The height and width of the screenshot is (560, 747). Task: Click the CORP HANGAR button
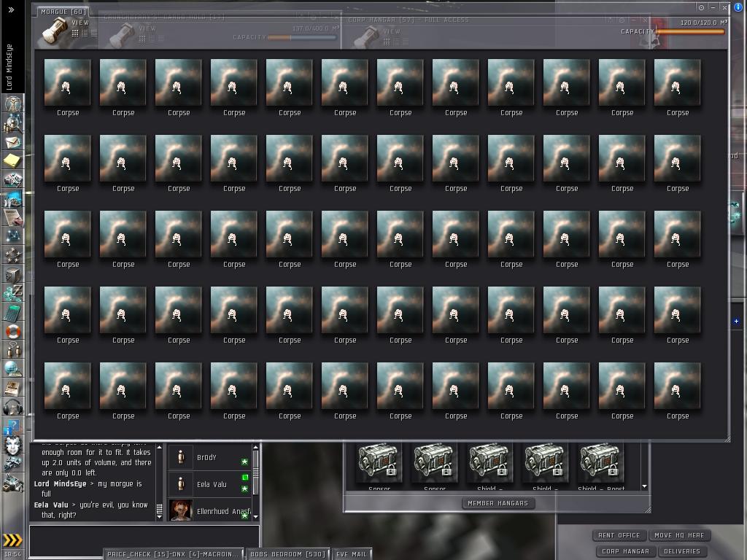pos(625,551)
